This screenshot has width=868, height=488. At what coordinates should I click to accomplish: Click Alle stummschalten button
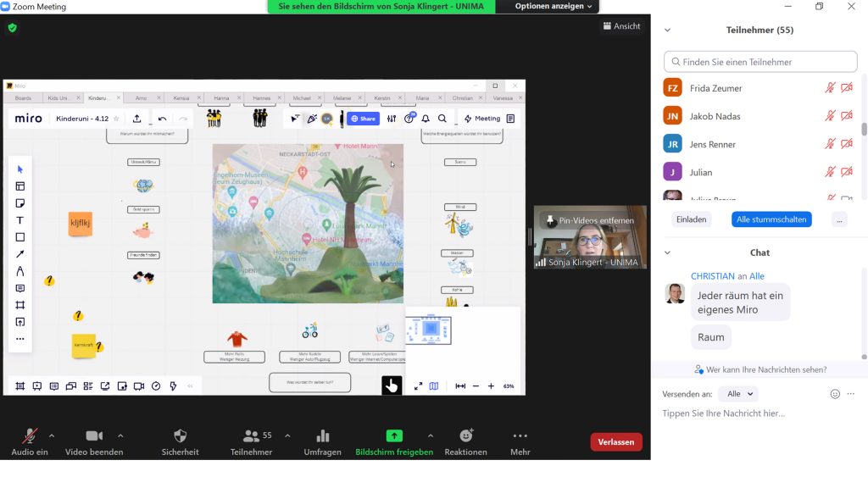(771, 219)
